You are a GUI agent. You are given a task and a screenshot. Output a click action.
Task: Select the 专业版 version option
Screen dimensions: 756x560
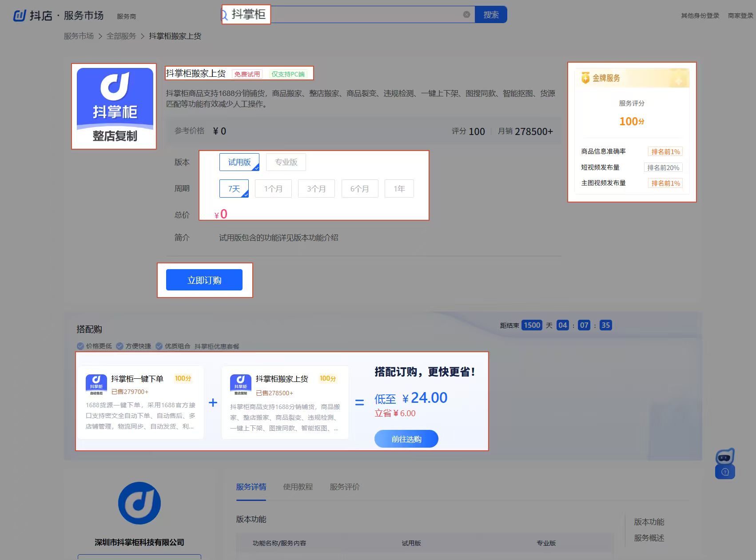tap(286, 162)
